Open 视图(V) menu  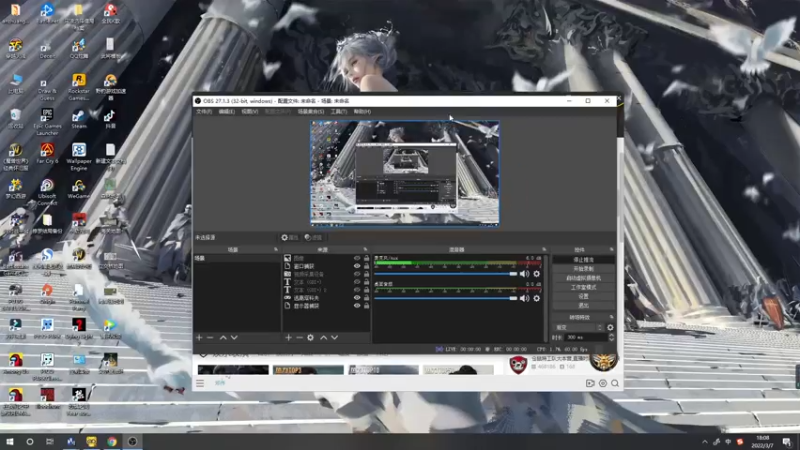249,111
